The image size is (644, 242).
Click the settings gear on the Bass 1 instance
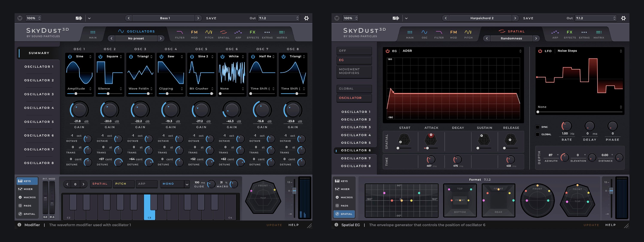point(307,18)
